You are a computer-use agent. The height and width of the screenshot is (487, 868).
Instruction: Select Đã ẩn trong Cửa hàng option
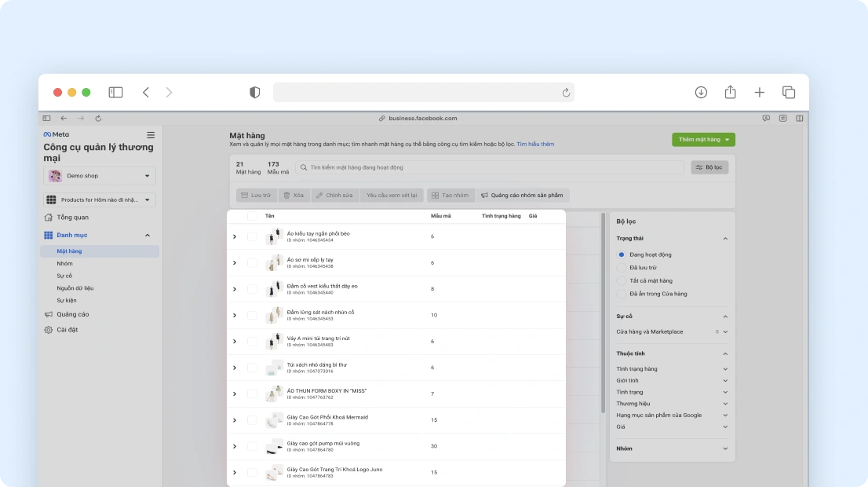click(x=621, y=295)
